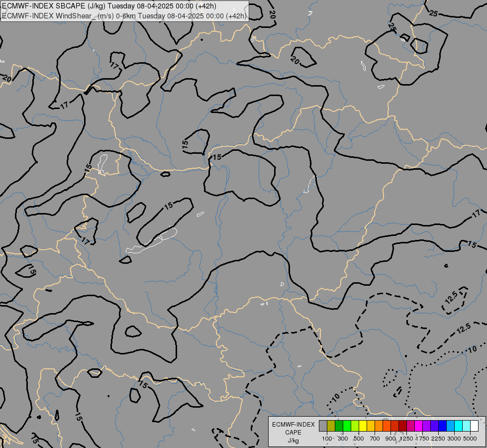Click the 900 tick label in the legend

click(390, 439)
